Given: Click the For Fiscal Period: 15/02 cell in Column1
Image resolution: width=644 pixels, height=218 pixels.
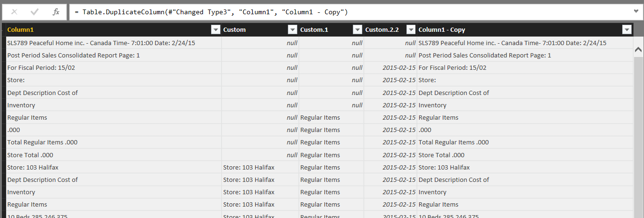Looking at the screenshot, I should click(x=41, y=68).
